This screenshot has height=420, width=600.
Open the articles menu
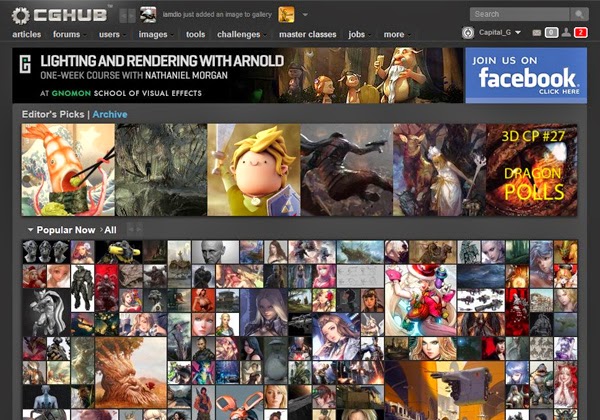click(x=26, y=34)
